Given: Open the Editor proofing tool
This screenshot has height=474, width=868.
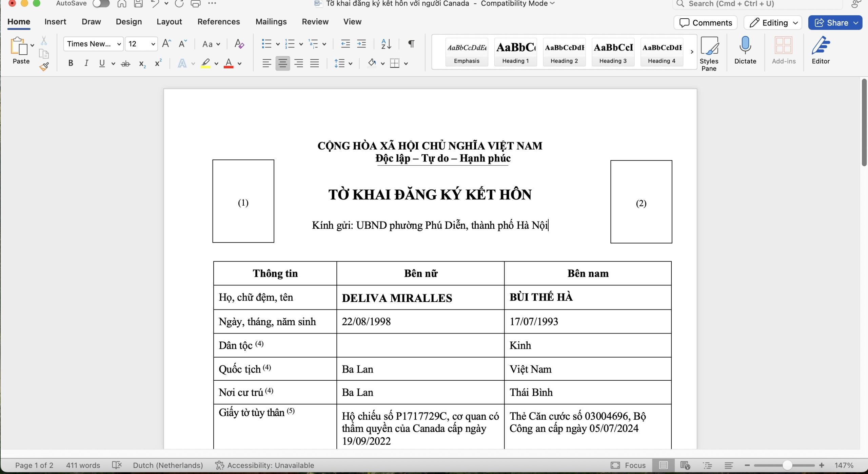Looking at the screenshot, I should pyautogui.click(x=820, y=50).
